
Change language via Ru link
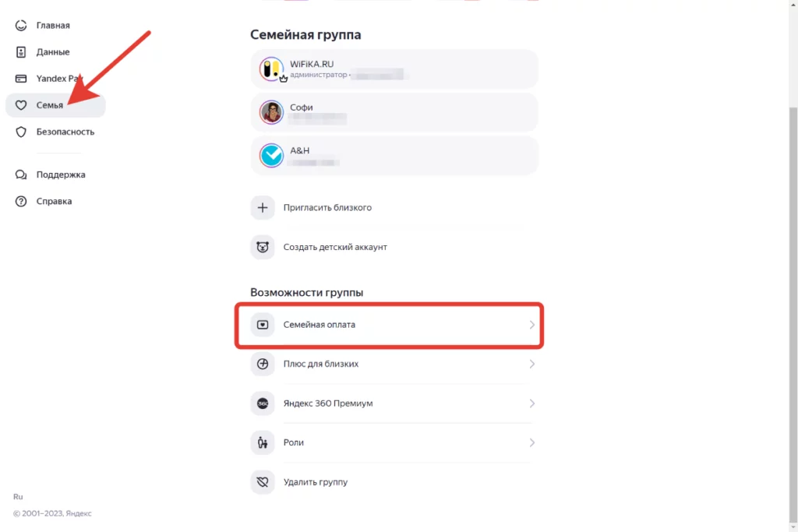click(18, 497)
